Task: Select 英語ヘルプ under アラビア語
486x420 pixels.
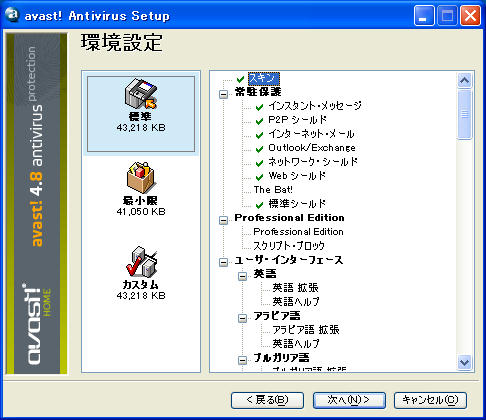Action: [x=296, y=344]
